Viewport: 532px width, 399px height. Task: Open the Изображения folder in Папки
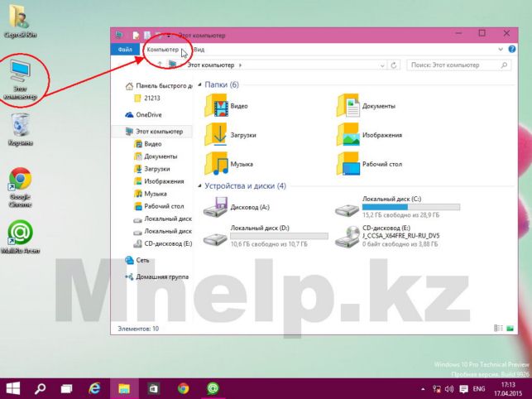click(369, 135)
